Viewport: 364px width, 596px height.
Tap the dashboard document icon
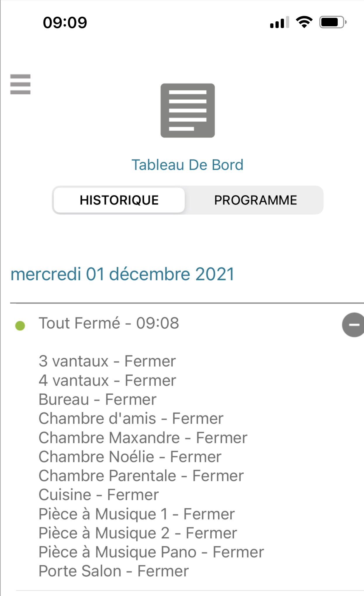click(x=188, y=110)
